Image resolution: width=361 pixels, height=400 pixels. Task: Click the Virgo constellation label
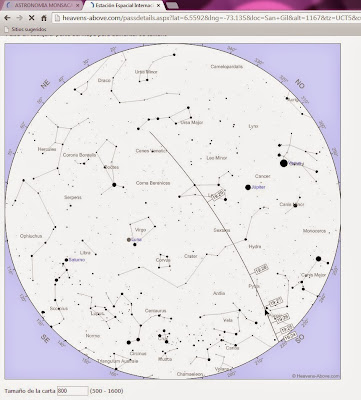pos(140,230)
